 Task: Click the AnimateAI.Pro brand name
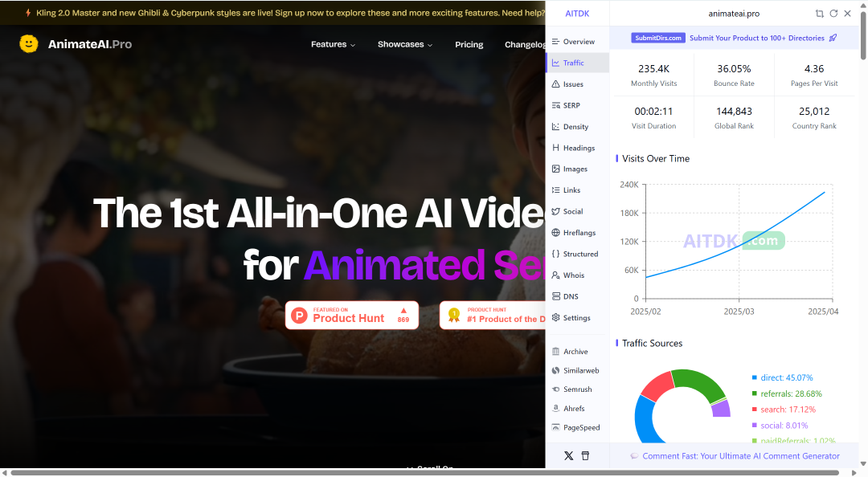click(x=90, y=44)
